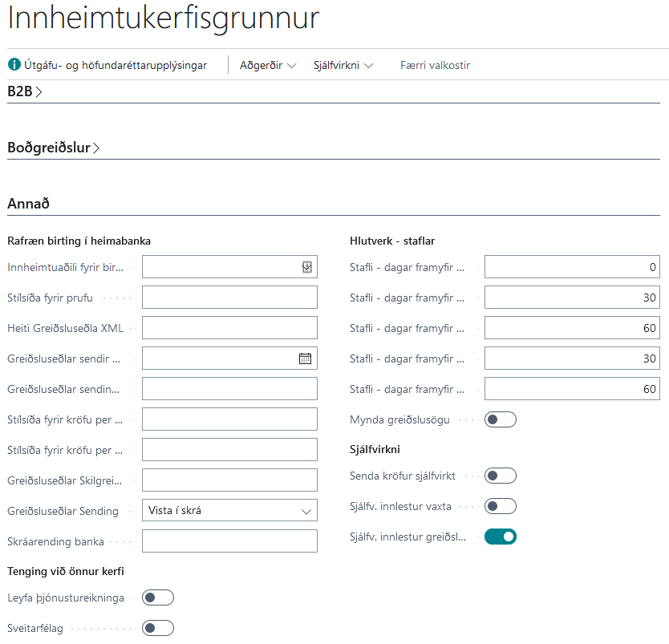Open lookup icon in Innheimtuaðili field
Image resolution: width=669 pixels, height=644 pixels.
click(x=306, y=267)
